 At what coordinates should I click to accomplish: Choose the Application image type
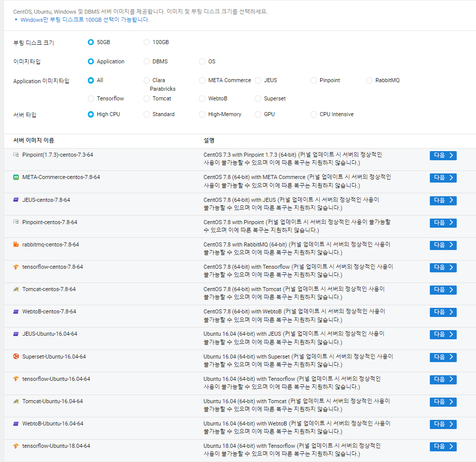(91, 61)
